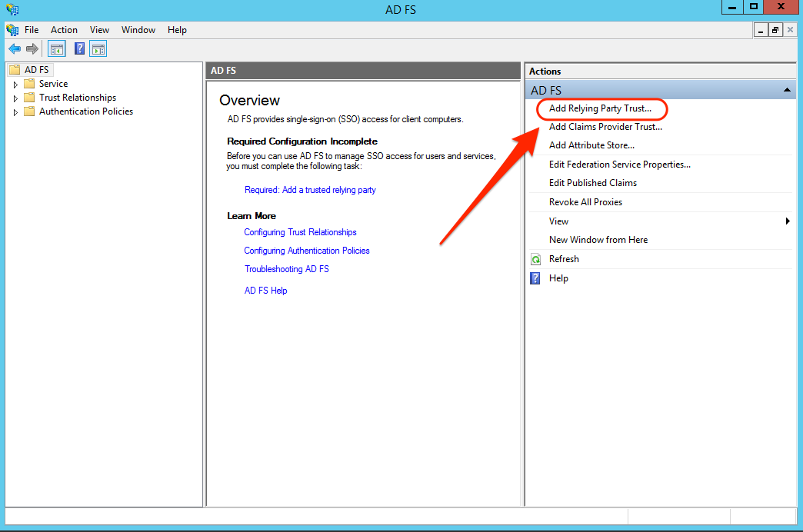Open Configuring Trust Relationships link
Screen dimensions: 803x532
(300, 232)
